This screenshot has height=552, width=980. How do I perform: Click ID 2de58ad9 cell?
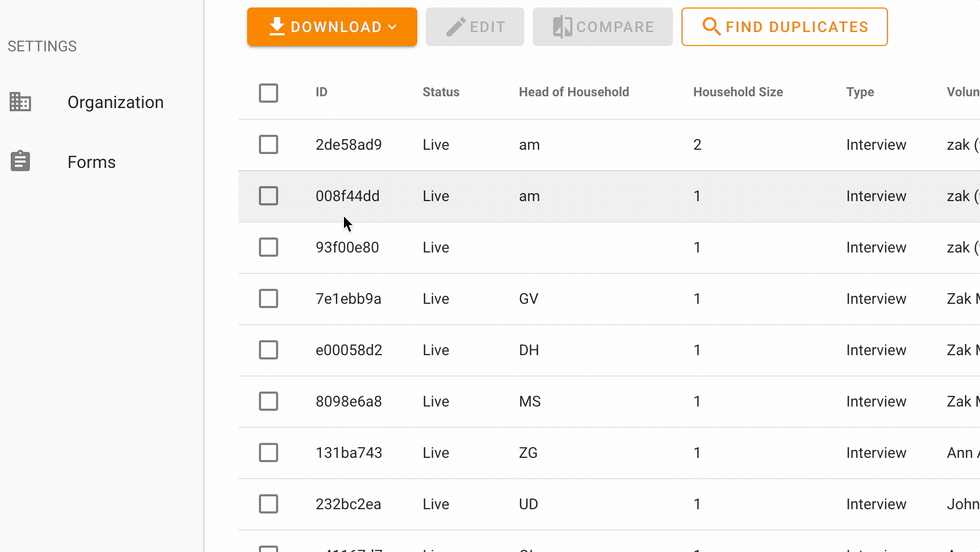pyautogui.click(x=349, y=144)
